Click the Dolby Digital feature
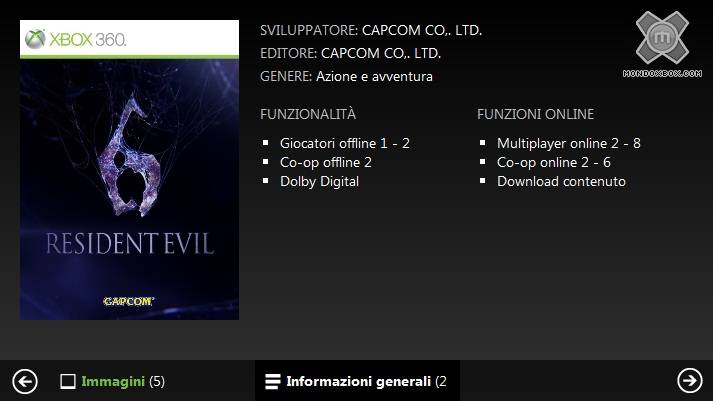The width and height of the screenshot is (713, 401). click(x=319, y=181)
